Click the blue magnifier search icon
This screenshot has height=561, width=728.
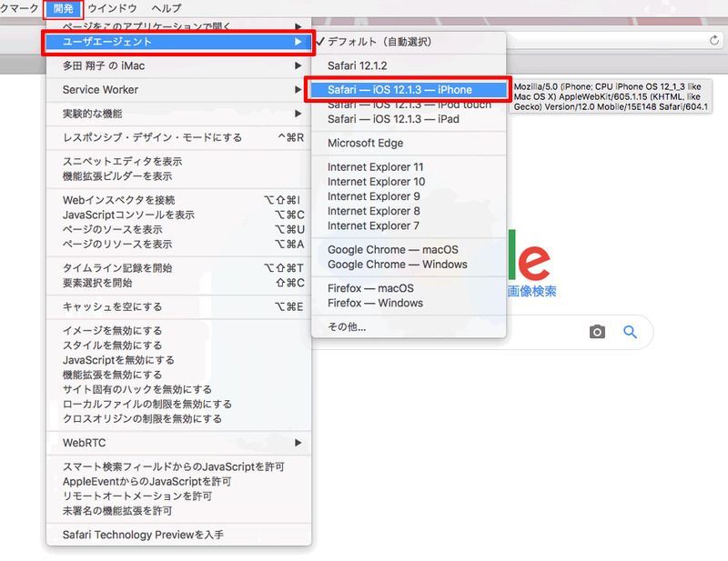tap(630, 333)
